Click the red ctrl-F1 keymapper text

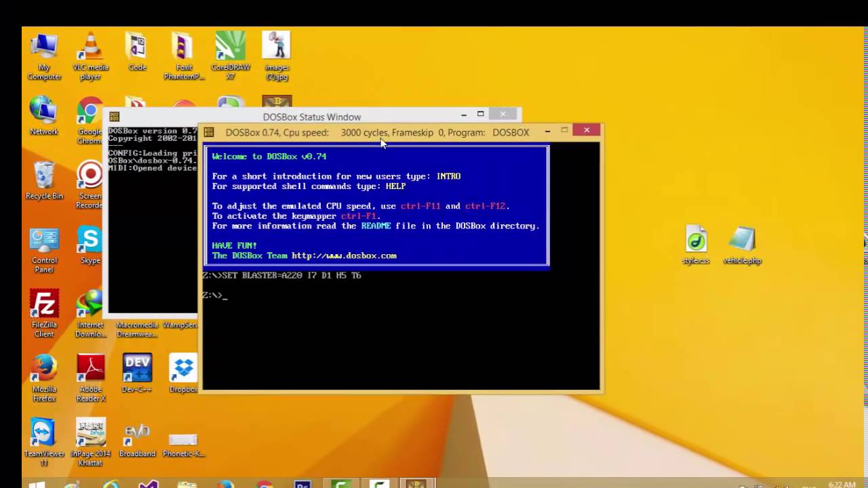point(359,216)
